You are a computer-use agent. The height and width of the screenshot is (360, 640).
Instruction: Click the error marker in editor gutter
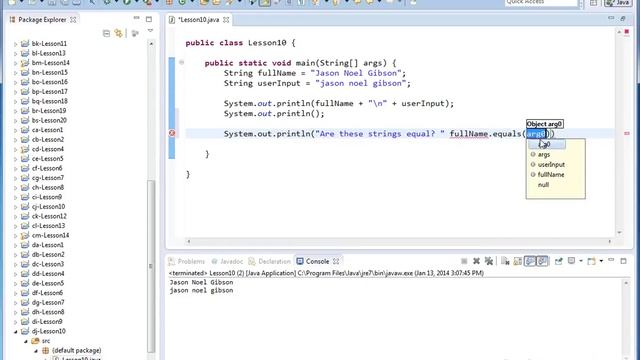tap(172, 133)
